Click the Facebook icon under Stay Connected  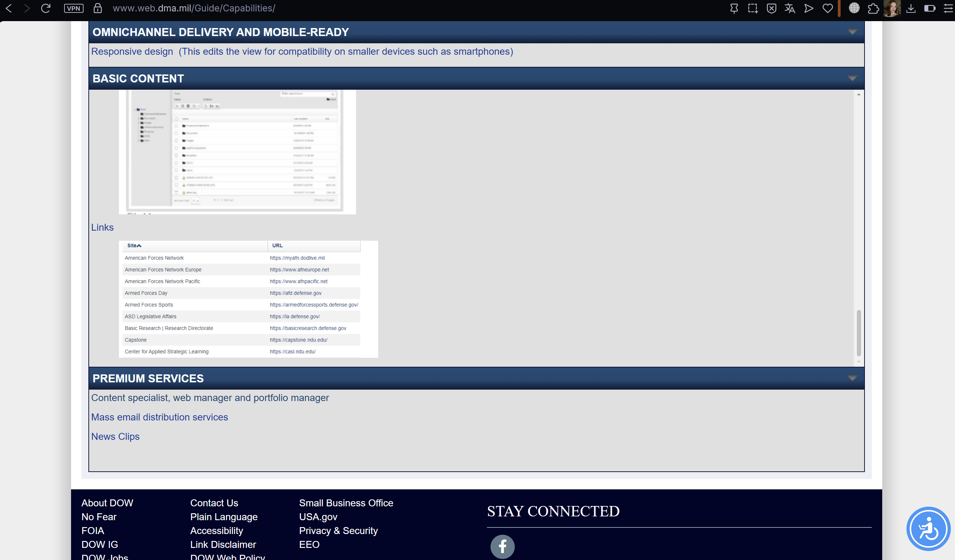click(x=502, y=546)
